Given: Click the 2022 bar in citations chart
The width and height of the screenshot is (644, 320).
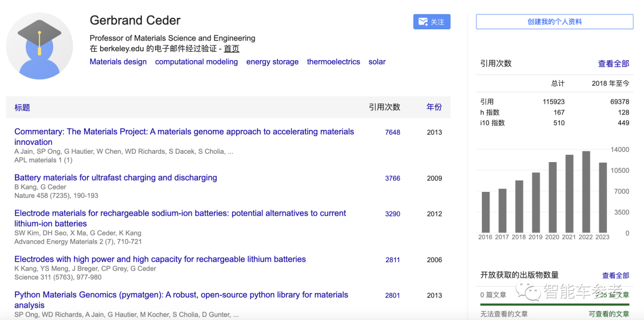Looking at the screenshot, I should tap(586, 191).
